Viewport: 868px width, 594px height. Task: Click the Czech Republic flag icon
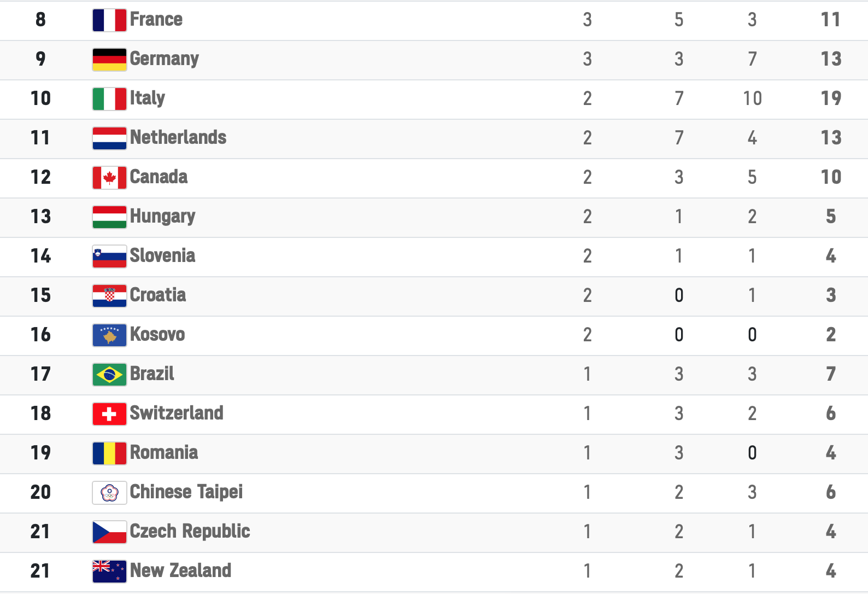click(x=109, y=532)
